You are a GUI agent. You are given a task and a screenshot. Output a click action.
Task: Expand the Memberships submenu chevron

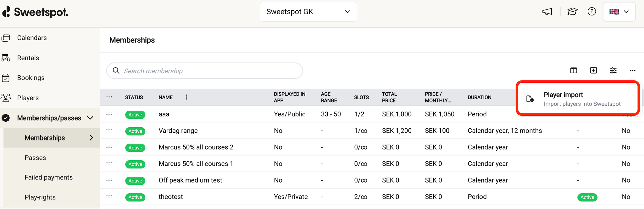[91, 138]
